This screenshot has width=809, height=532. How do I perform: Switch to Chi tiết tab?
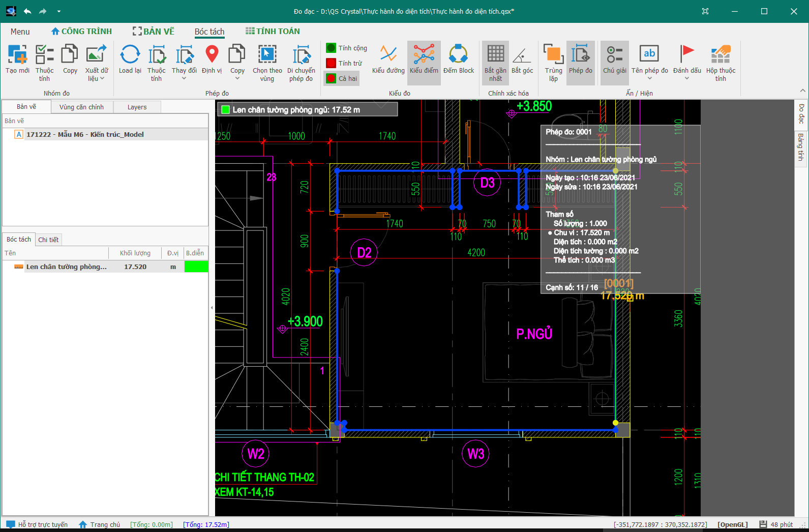pos(48,240)
